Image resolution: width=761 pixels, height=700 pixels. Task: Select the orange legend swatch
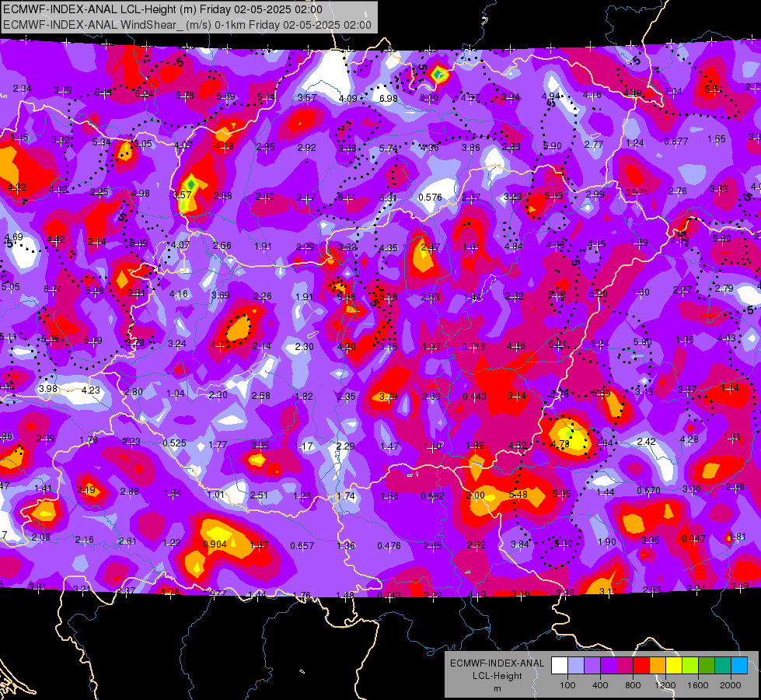pyautogui.click(x=658, y=666)
